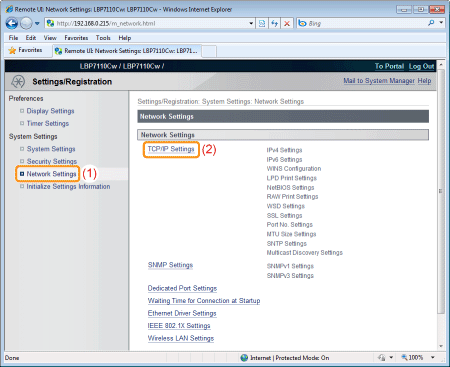
Task: Click the red Stop loading icon
Action: (x=287, y=23)
